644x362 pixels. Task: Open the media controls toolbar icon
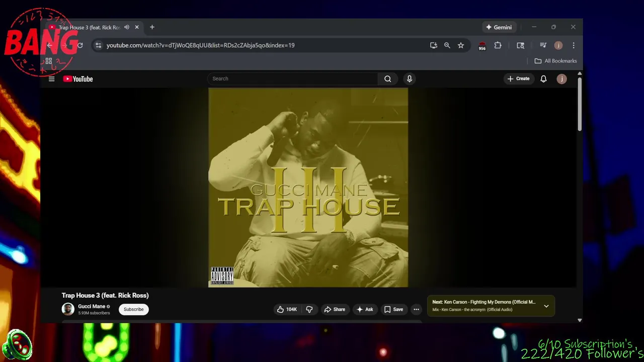point(543,45)
